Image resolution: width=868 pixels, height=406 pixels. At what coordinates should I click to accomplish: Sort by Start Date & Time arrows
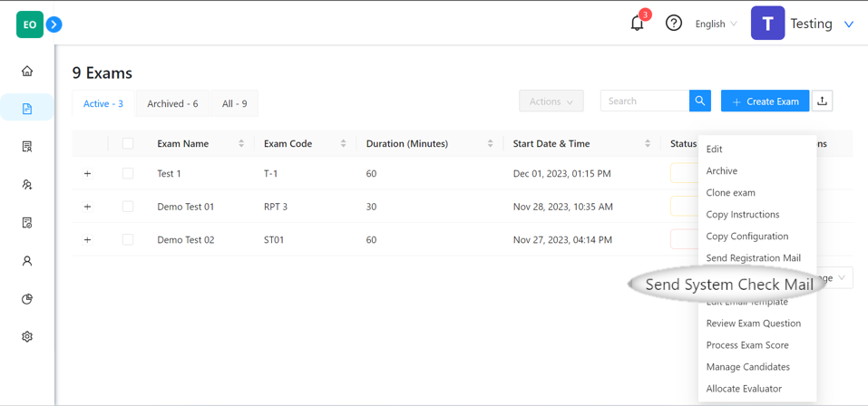[648, 144]
